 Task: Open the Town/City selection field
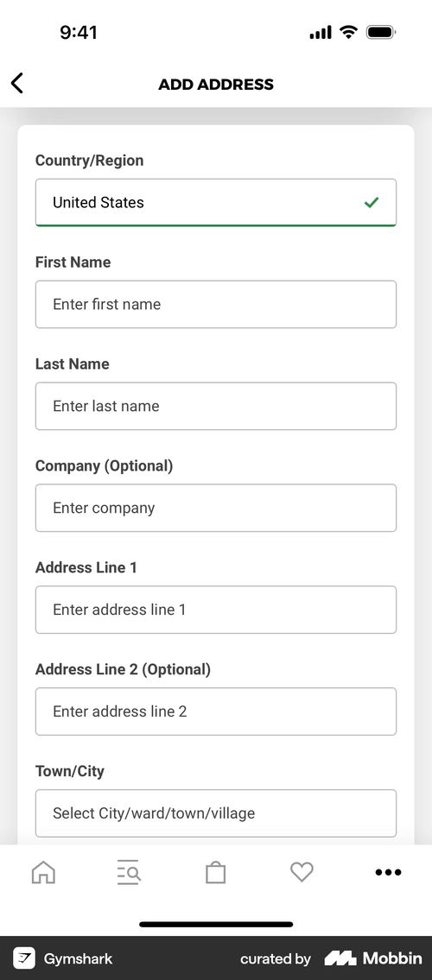[x=216, y=813]
